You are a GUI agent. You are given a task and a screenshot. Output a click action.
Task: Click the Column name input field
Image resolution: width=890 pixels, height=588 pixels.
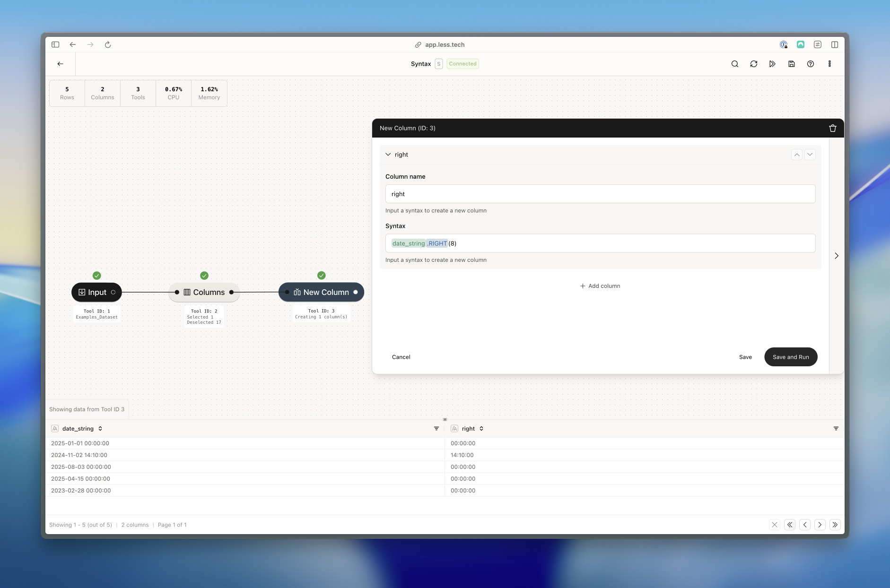point(600,194)
